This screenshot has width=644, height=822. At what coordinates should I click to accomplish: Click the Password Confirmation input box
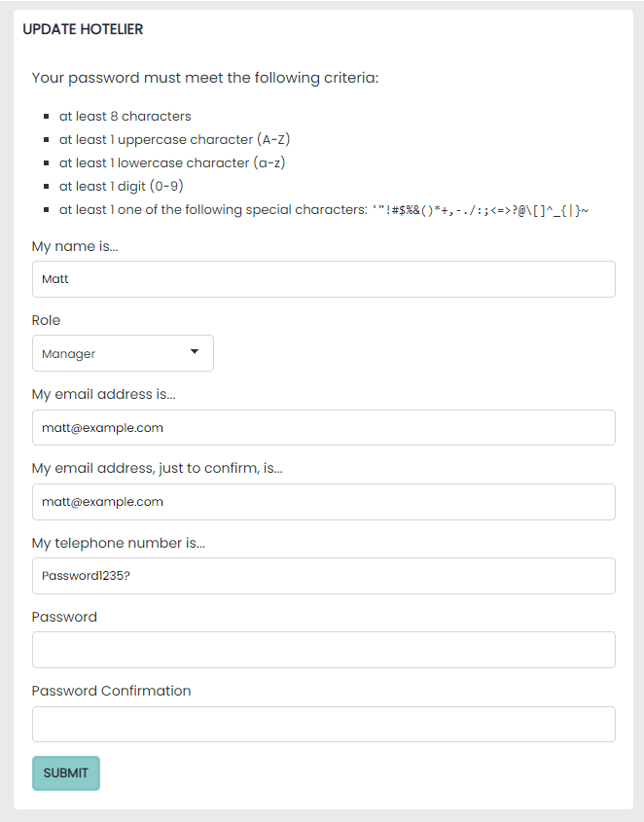(323, 724)
